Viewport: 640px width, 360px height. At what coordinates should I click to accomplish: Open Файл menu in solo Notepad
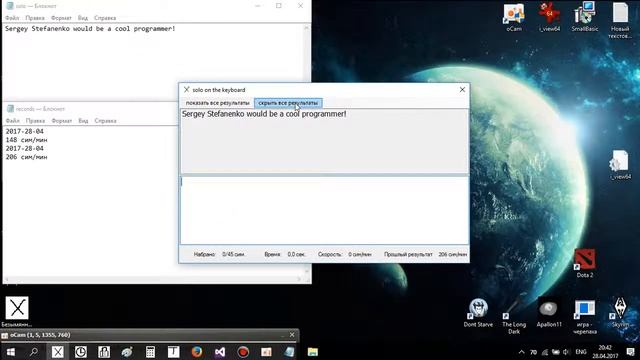click(12, 18)
